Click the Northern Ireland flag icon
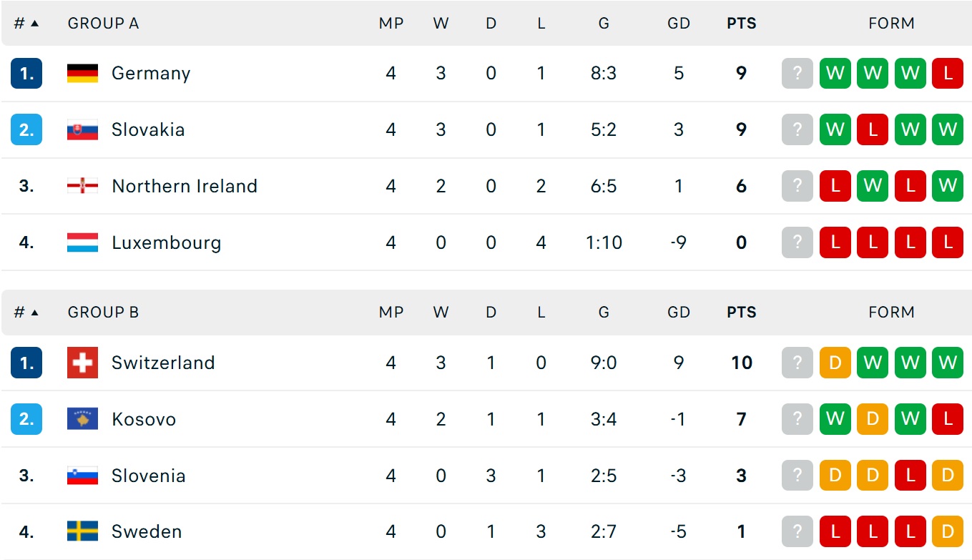Viewport: 972px width, 560px height. (x=82, y=186)
